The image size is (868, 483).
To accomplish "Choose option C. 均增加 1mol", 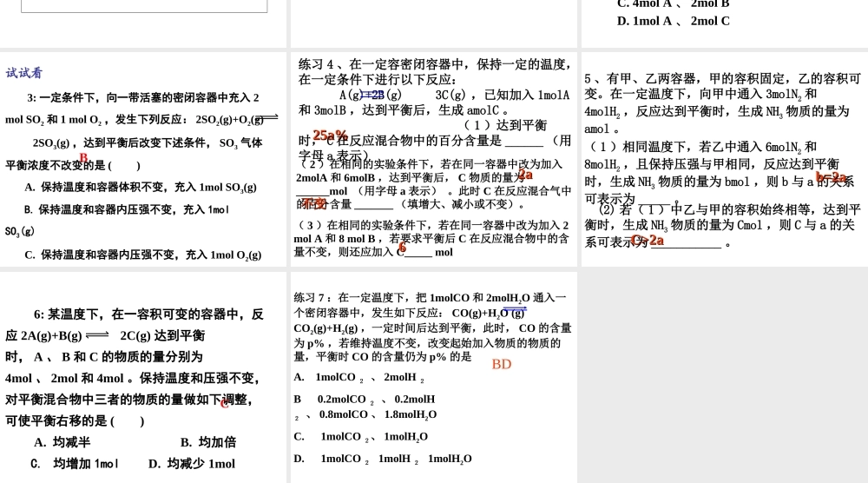I will tap(75, 464).
